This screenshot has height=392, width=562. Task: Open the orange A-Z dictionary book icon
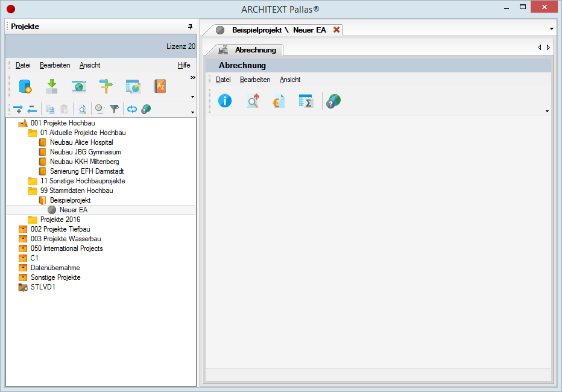160,86
